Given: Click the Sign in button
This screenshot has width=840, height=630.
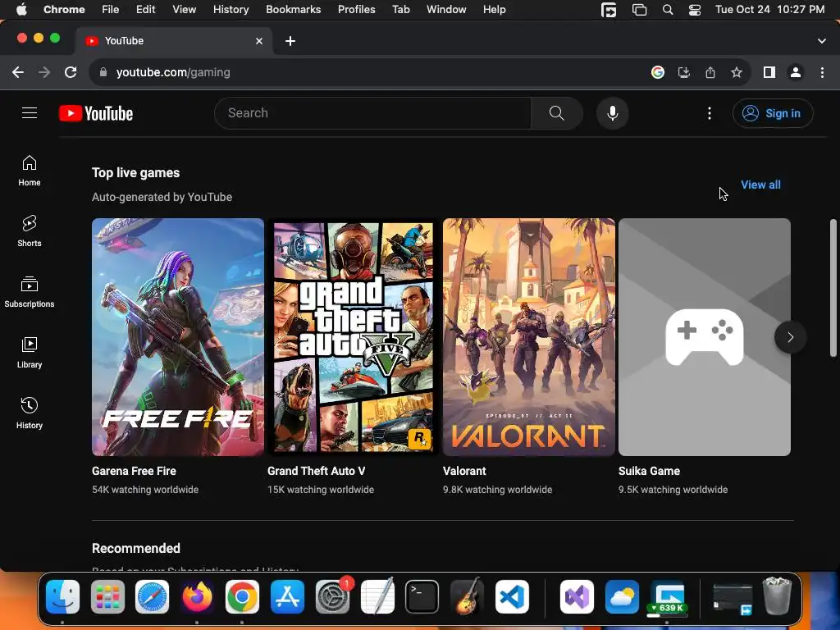Looking at the screenshot, I should (x=773, y=113).
